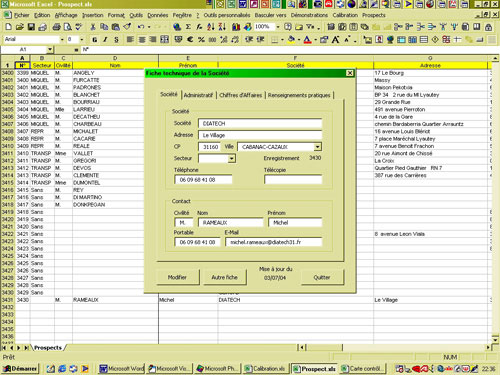This screenshot has width=500, height=375.
Task: Switch to the Administratif tab
Action: pos(198,95)
